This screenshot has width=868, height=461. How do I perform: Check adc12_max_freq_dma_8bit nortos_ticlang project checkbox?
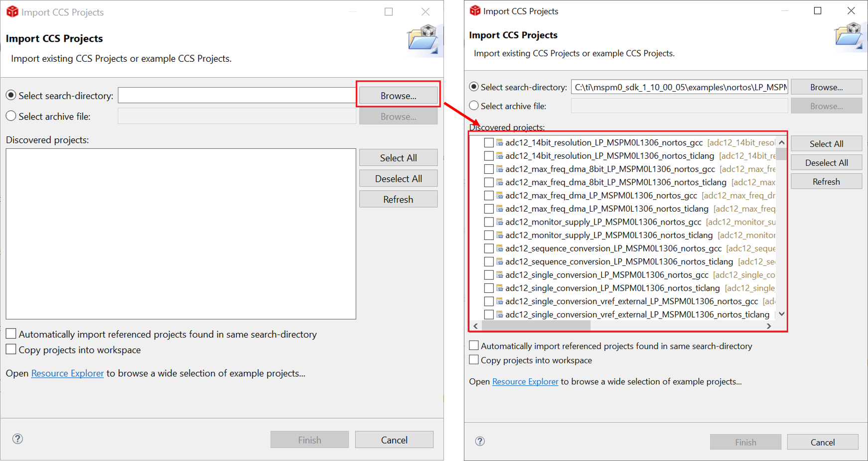tap(489, 182)
